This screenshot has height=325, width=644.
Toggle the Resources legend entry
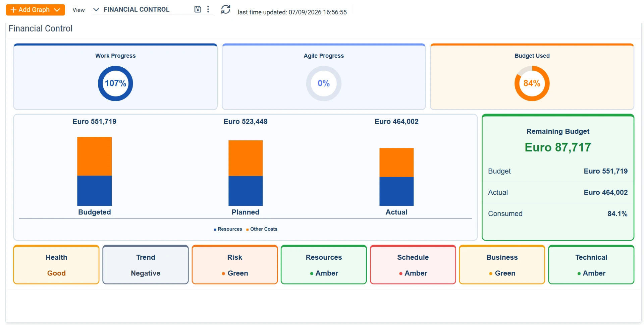pos(228,229)
